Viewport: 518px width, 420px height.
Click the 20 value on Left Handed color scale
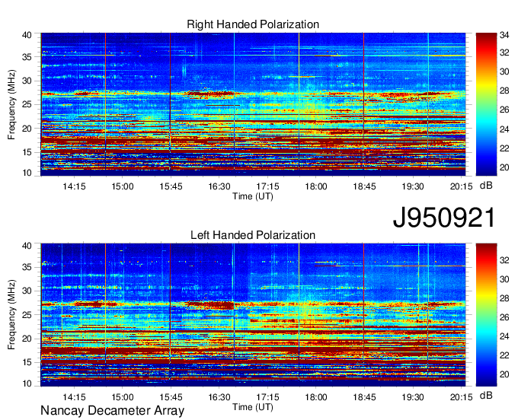coord(504,374)
